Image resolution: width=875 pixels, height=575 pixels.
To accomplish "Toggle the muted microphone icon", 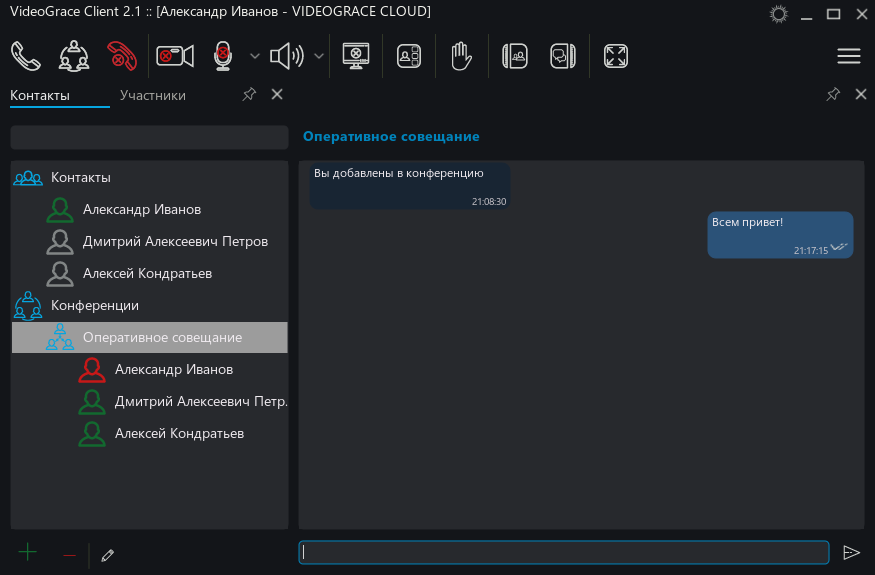I will pyautogui.click(x=223, y=56).
